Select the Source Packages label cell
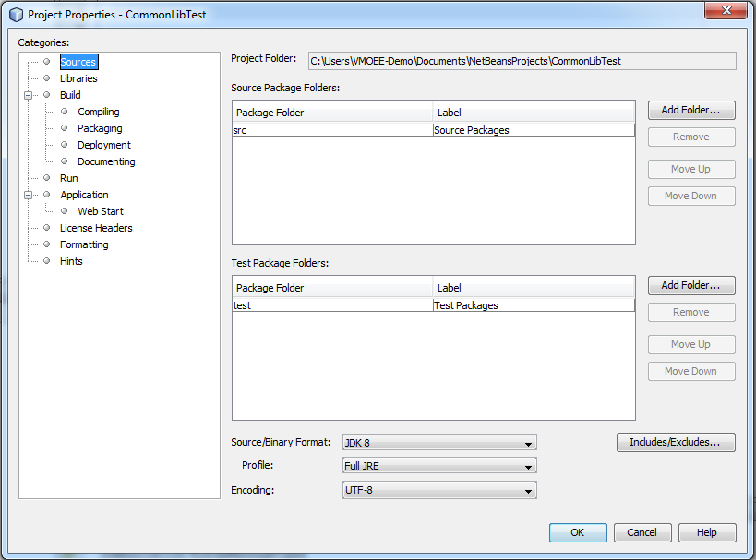756x560 pixels. 534,130
